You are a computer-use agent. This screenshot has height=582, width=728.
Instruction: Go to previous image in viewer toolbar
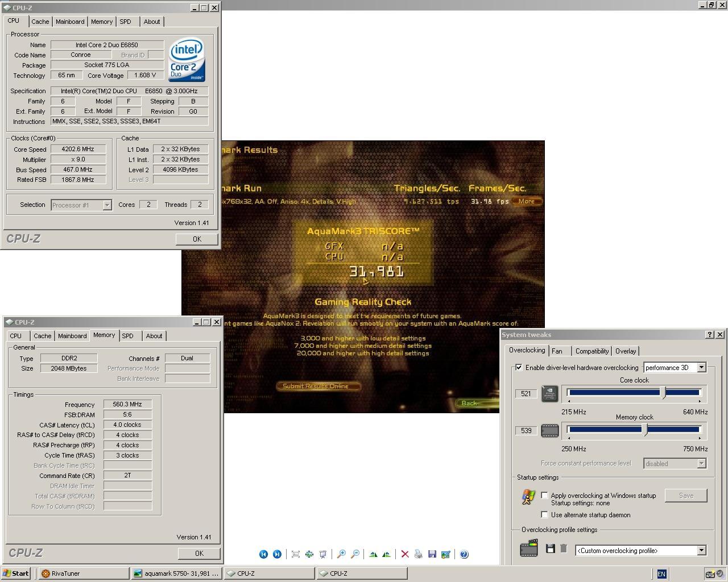coord(263,554)
